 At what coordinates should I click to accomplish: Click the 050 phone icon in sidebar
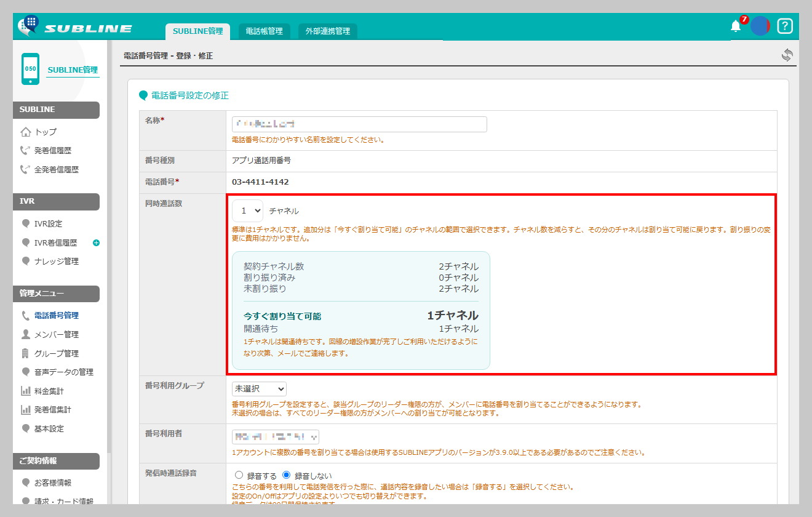tap(30, 69)
